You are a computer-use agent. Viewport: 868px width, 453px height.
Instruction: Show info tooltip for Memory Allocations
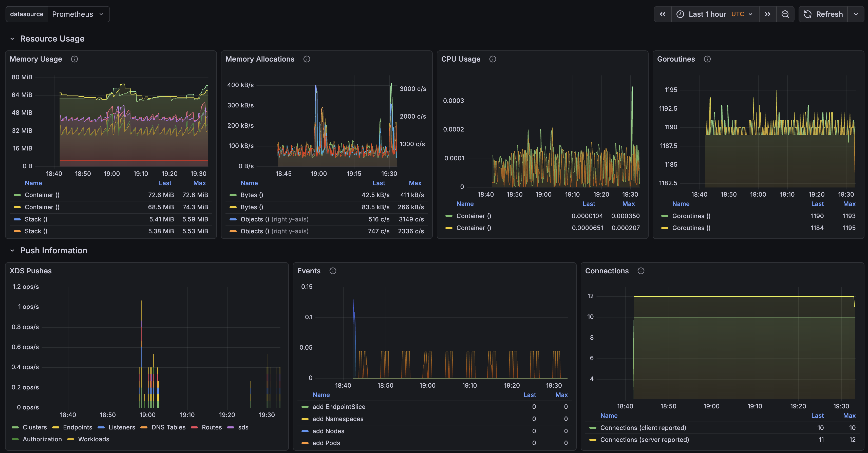click(x=307, y=59)
